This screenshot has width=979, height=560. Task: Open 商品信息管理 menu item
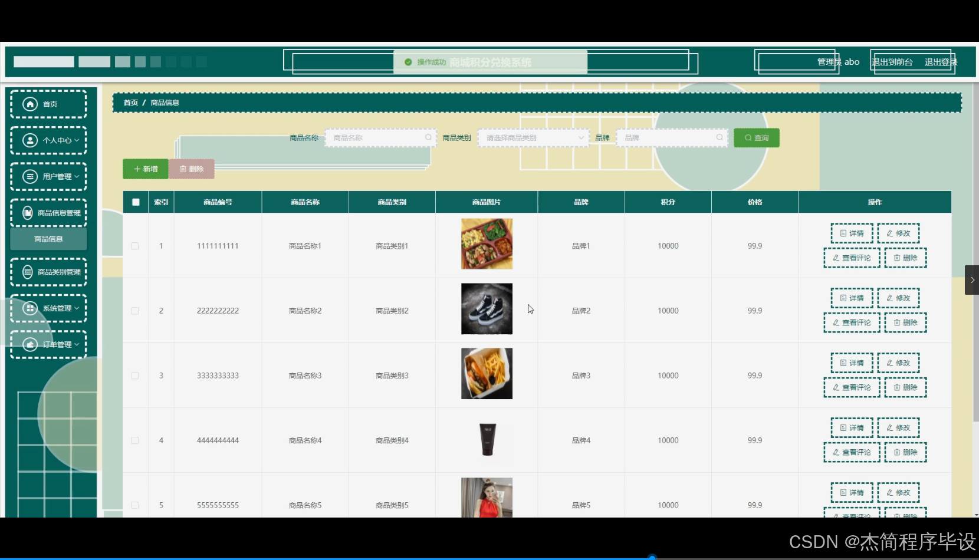48,213
